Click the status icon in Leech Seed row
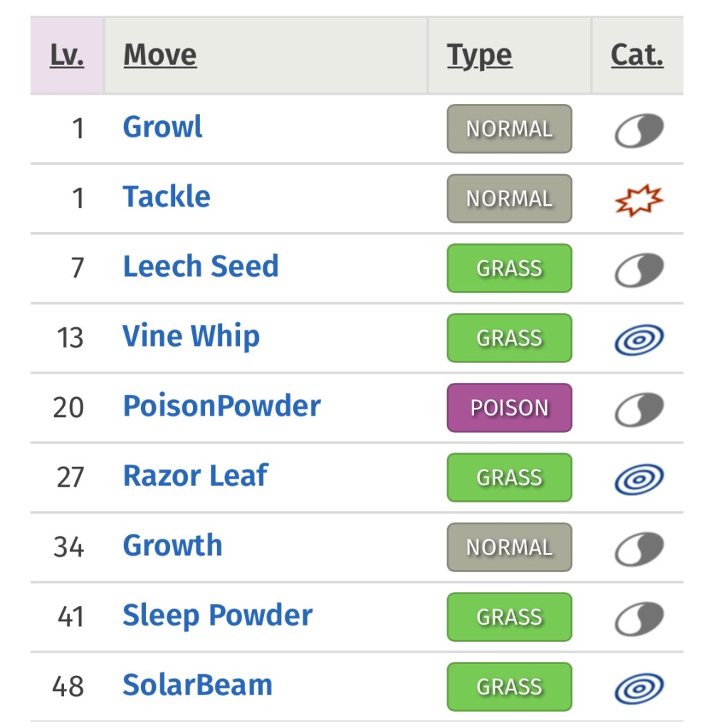Viewport: 714px width, 728px height. click(x=639, y=270)
